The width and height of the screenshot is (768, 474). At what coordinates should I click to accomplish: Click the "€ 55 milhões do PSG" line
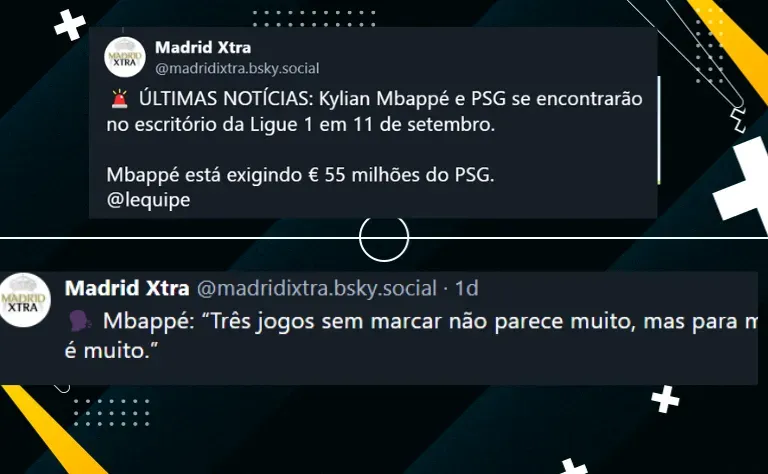pos(300,175)
